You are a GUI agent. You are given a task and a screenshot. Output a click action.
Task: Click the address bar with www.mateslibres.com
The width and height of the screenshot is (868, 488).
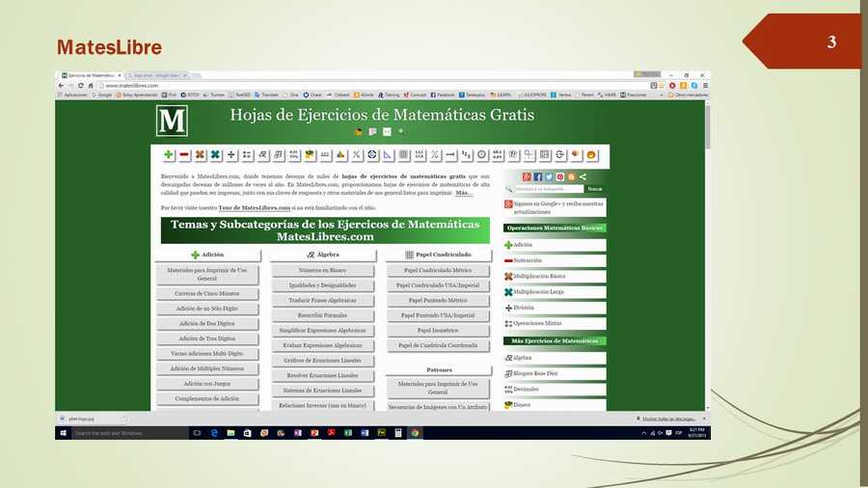coord(373,86)
